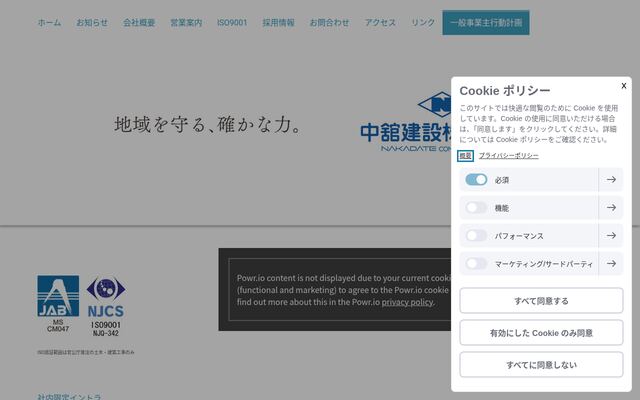The image size is (640, 400).
Task: Click the NJCS ISO9001 logo
Action: click(106, 306)
